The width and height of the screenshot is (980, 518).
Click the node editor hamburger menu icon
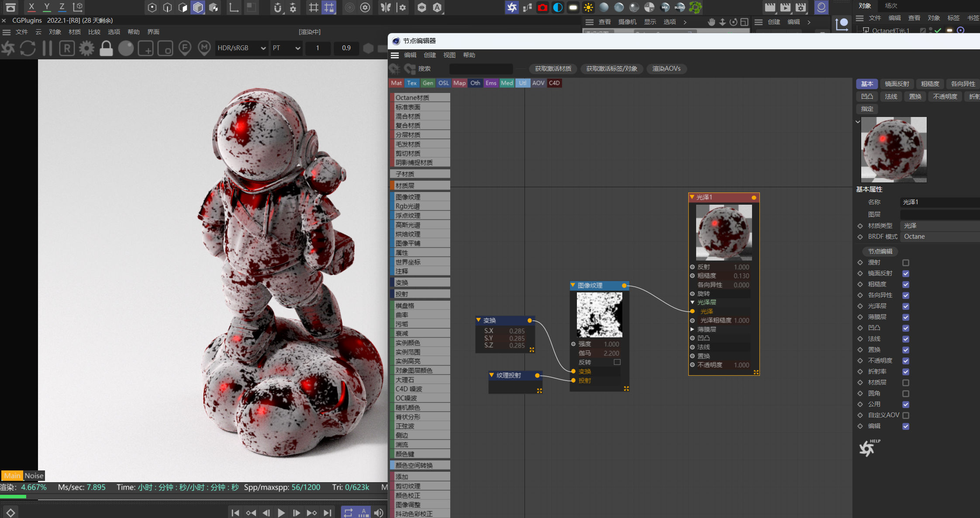395,55
